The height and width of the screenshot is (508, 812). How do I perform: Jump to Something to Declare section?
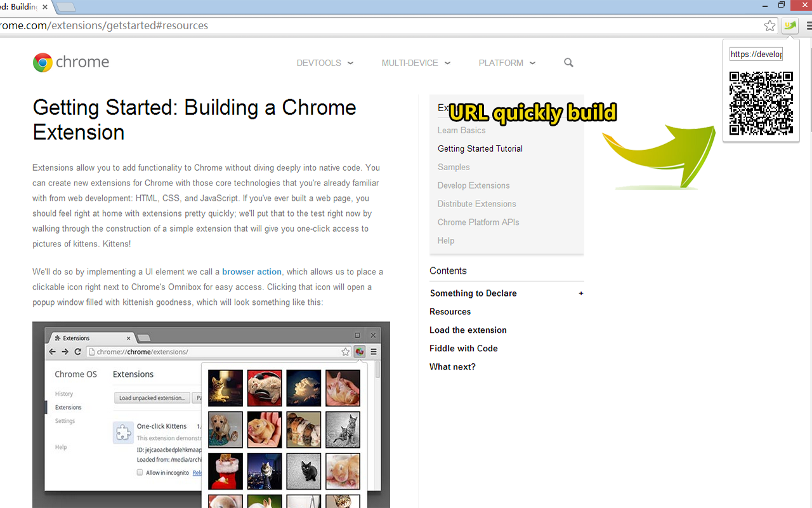click(473, 293)
